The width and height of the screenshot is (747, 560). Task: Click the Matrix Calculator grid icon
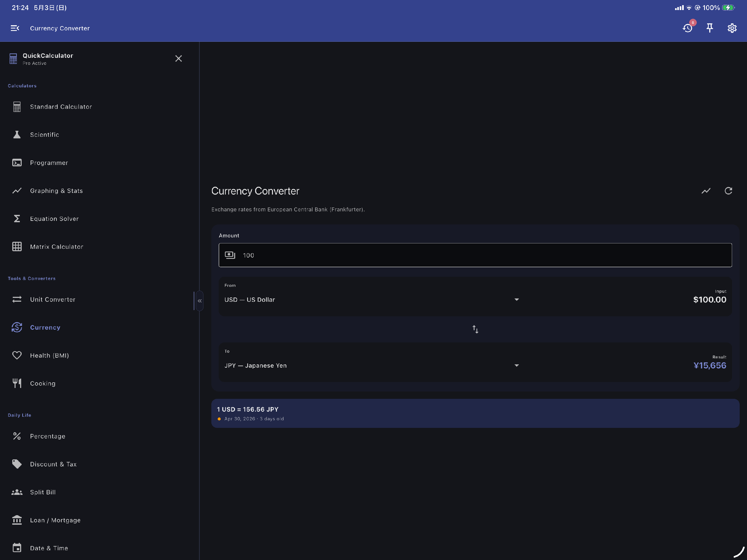pos(17,247)
